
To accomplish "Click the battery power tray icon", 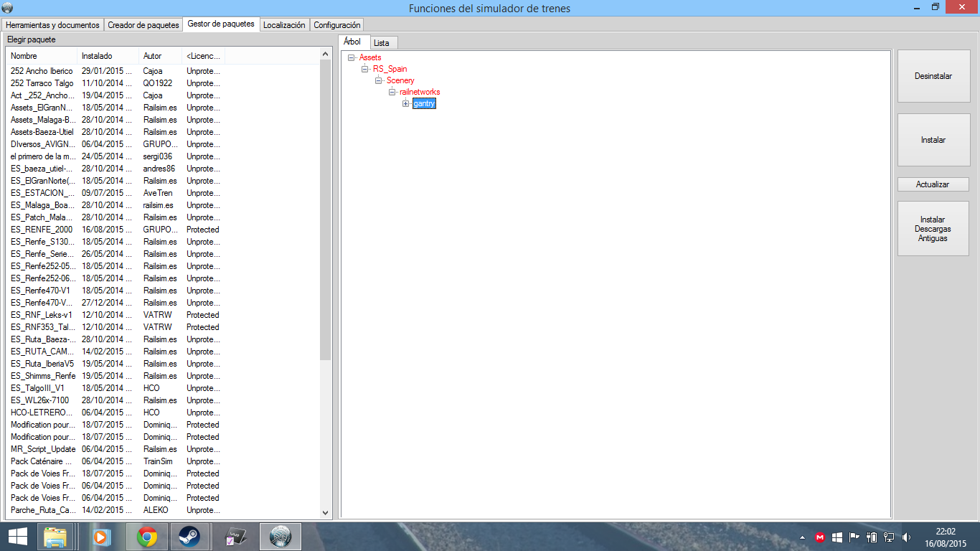I will click(x=872, y=537).
